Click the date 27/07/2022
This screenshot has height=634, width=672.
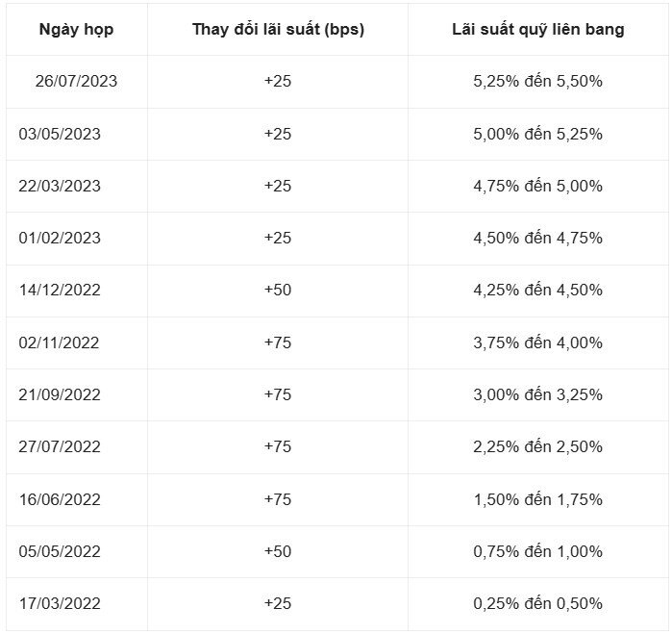pyautogui.click(x=60, y=446)
